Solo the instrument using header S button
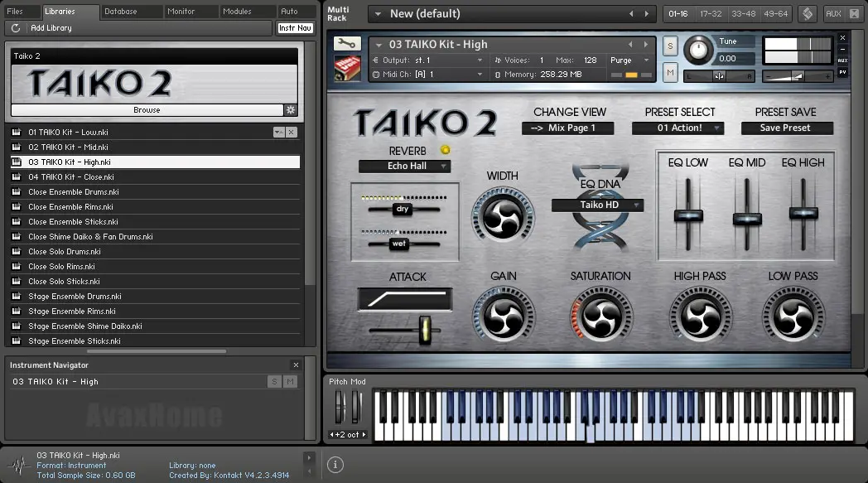 tap(670, 46)
